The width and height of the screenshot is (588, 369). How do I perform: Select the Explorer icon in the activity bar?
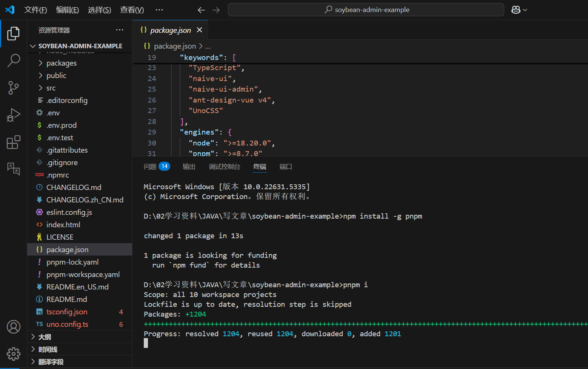tap(14, 33)
